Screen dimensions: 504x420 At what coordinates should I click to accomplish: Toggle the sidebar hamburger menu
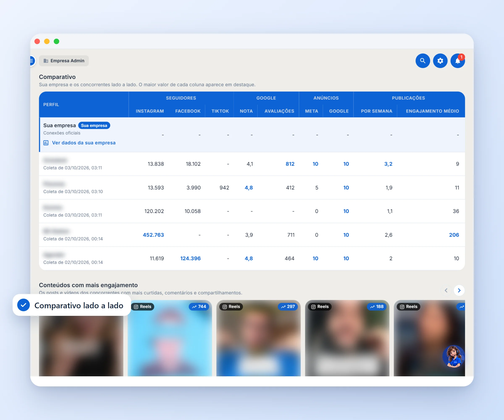32,61
